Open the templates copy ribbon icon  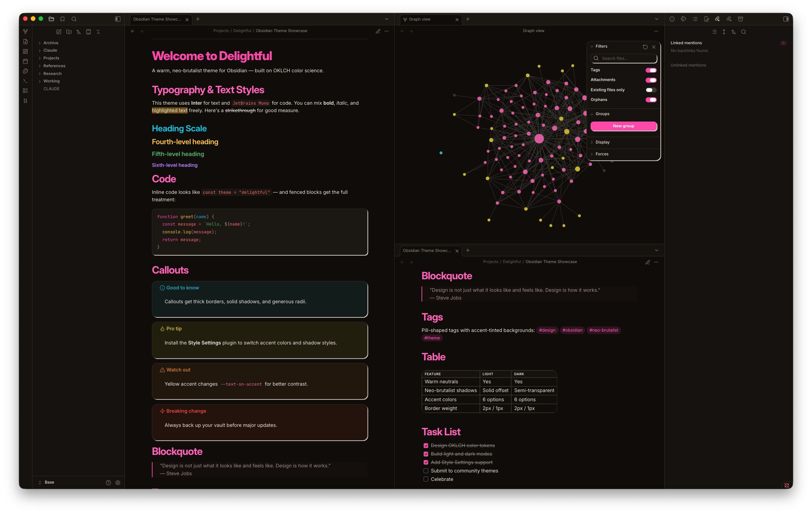(x=25, y=71)
